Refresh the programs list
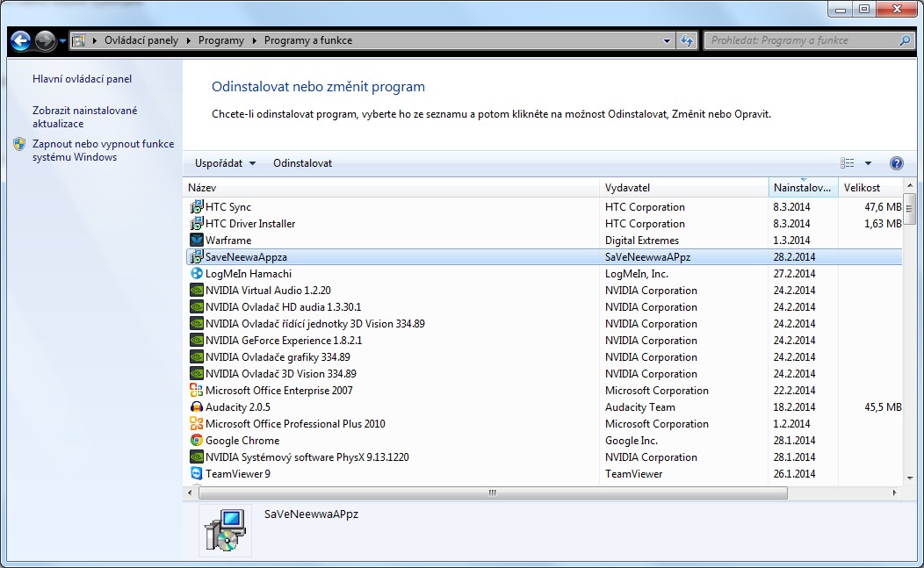The width and height of the screenshot is (924, 568). pos(687,40)
